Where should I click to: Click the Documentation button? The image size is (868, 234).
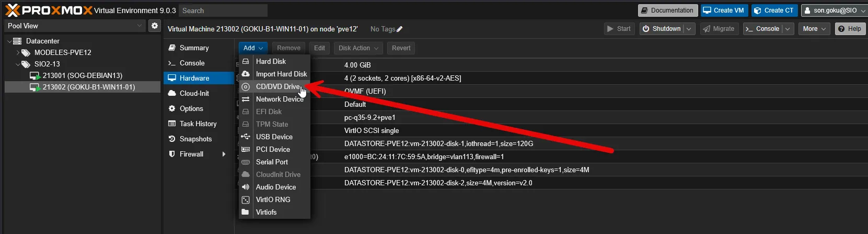(x=667, y=10)
